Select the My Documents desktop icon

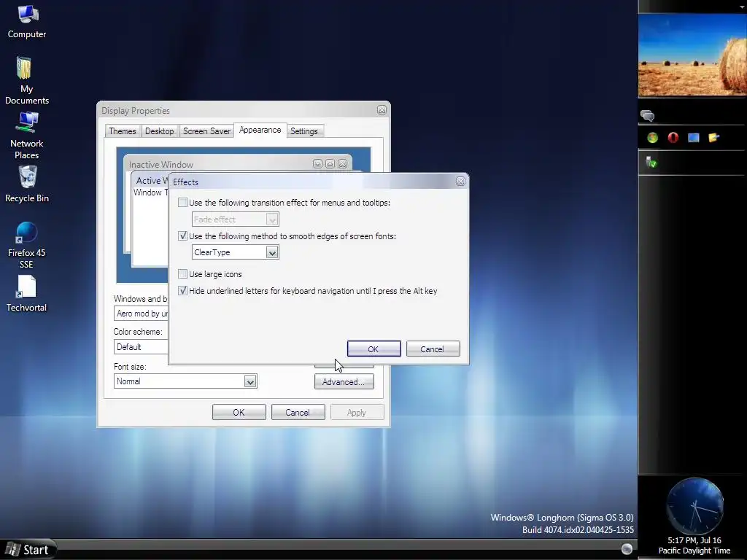(x=27, y=80)
